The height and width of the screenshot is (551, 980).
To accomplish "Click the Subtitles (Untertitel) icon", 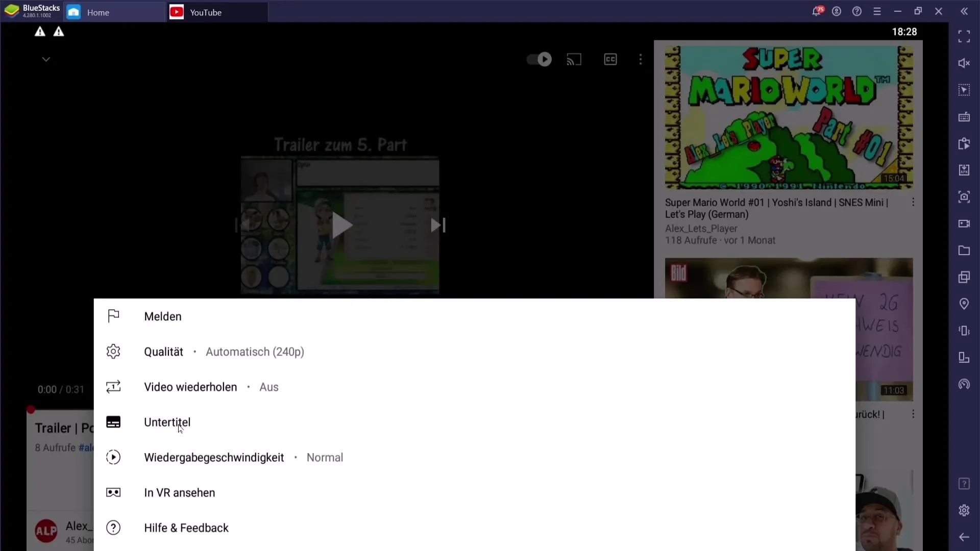I will coord(113,421).
